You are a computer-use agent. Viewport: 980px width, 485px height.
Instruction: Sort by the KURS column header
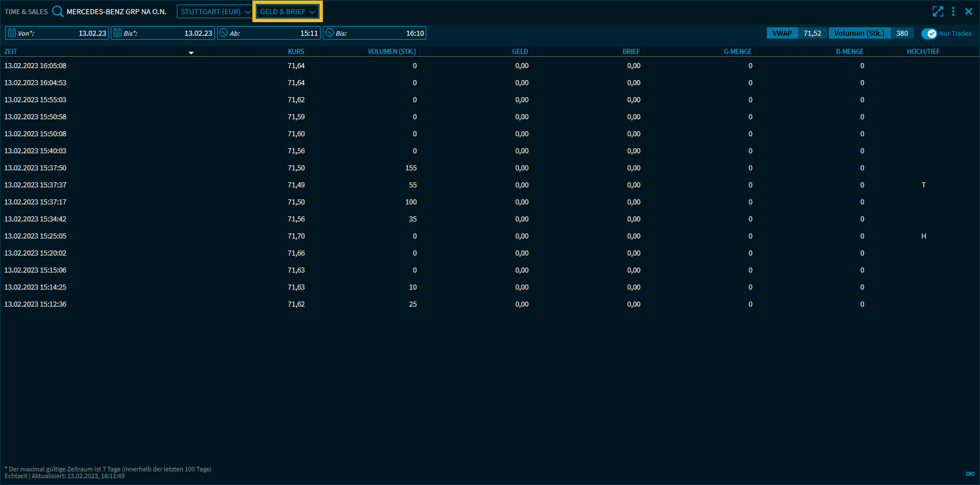coord(296,52)
